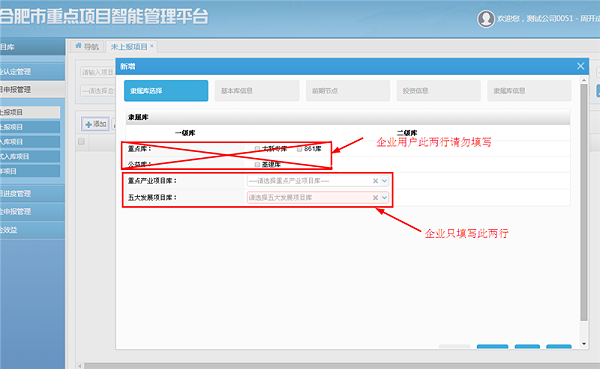Click the dialog vertical scrollbar thumb
Screen dimensions: 600x369
(x=584, y=202)
